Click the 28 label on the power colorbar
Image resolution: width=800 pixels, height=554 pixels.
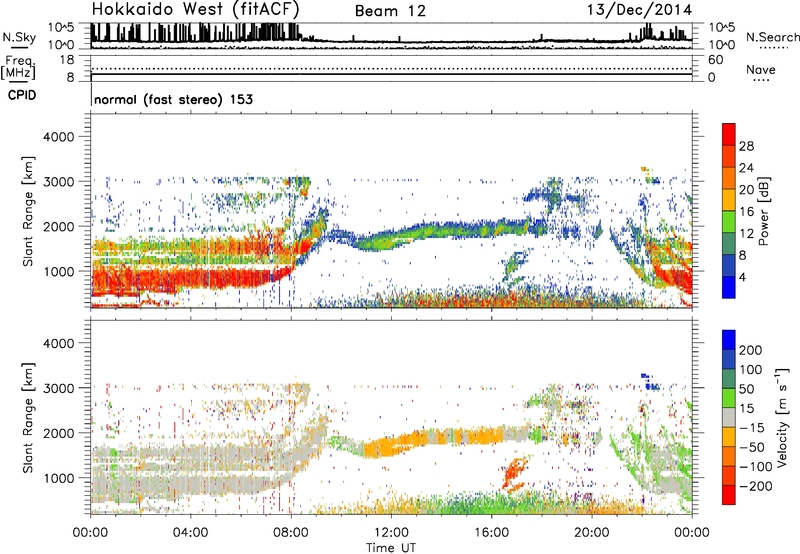(x=746, y=146)
